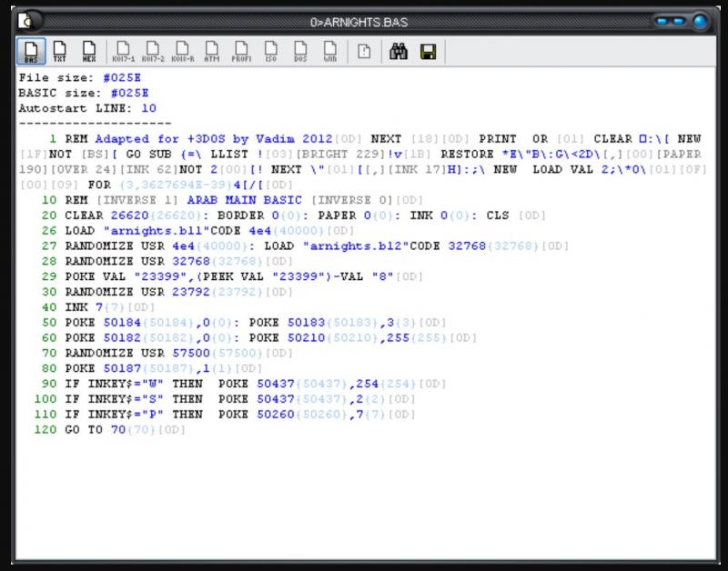Save file with floppy disk icon
Screen dimensions: 728x571
[428, 52]
